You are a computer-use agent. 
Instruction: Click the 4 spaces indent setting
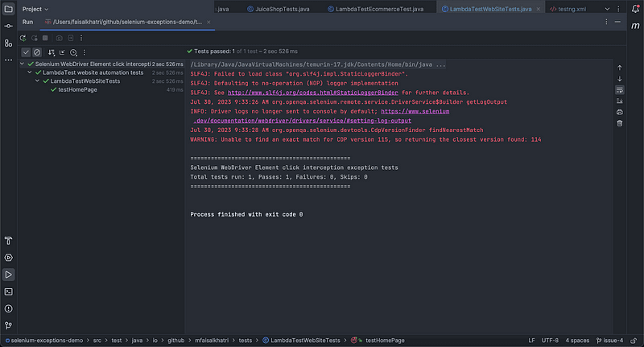(x=577, y=341)
